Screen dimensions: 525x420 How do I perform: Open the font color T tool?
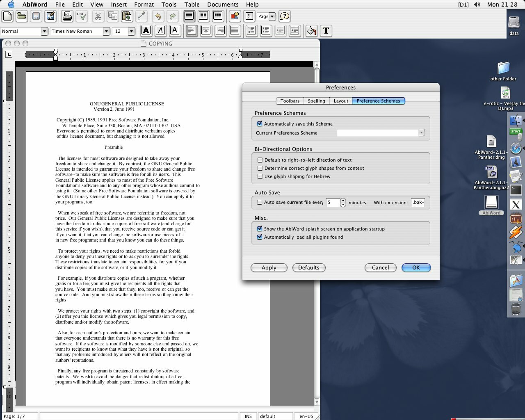click(326, 31)
